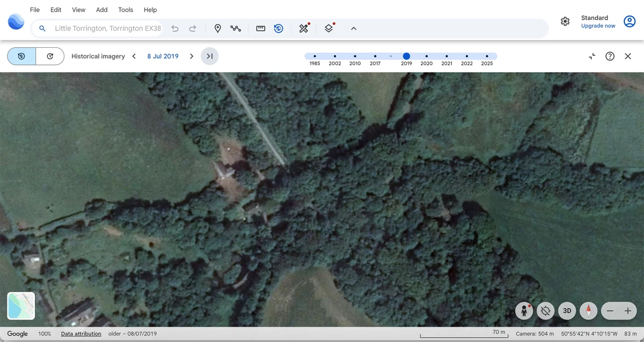This screenshot has height=342, width=644.
Task: Jump to the latest imagery
Action: click(x=210, y=56)
